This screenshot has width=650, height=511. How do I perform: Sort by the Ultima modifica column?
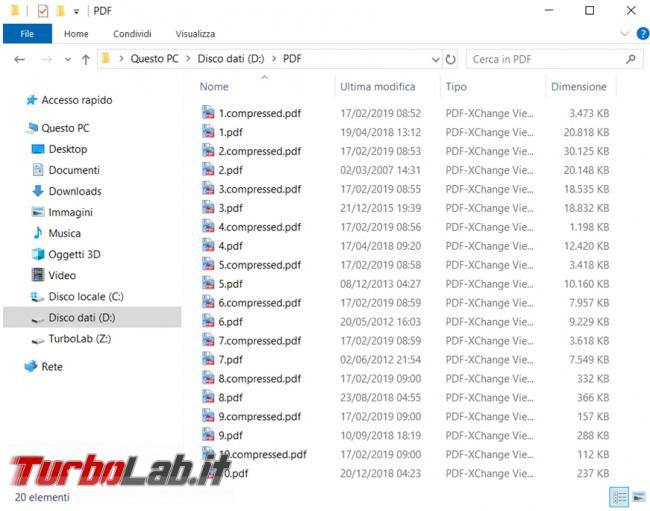coord(378,87)
